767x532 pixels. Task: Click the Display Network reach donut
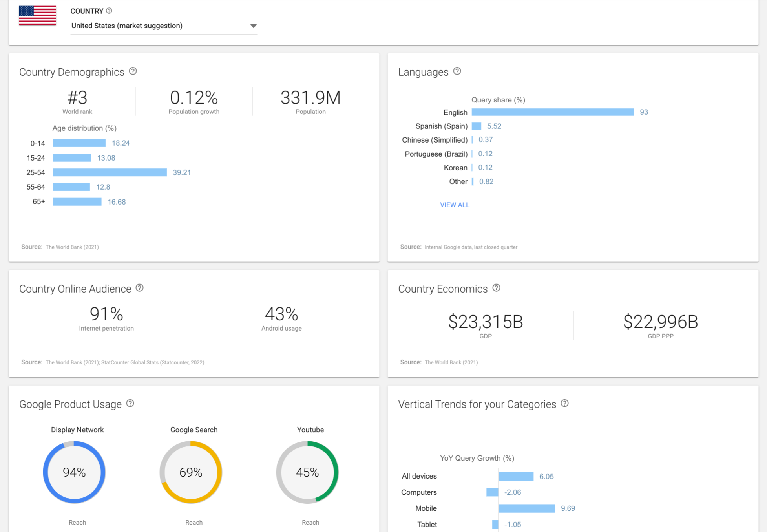[74, 472]
